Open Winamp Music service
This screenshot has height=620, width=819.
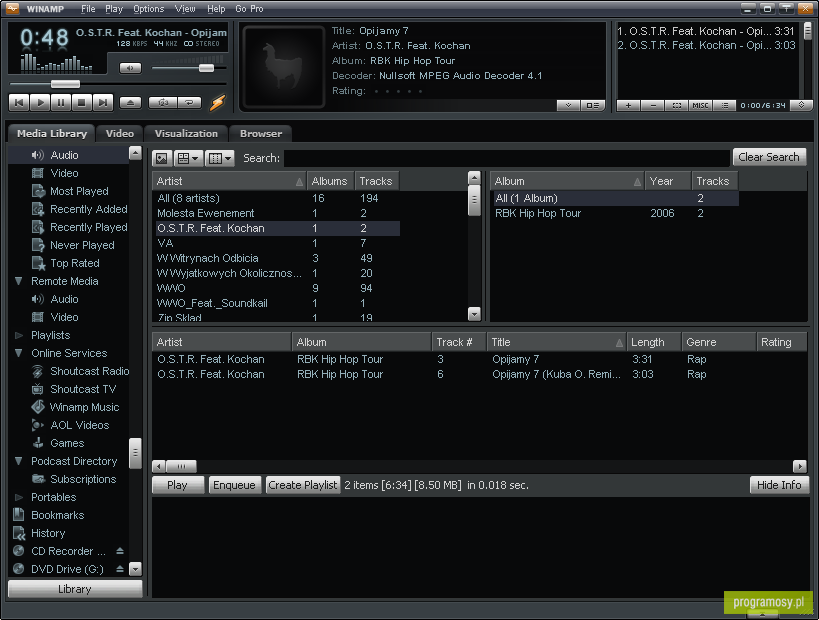pyautogui.click(x=84, y=407)
